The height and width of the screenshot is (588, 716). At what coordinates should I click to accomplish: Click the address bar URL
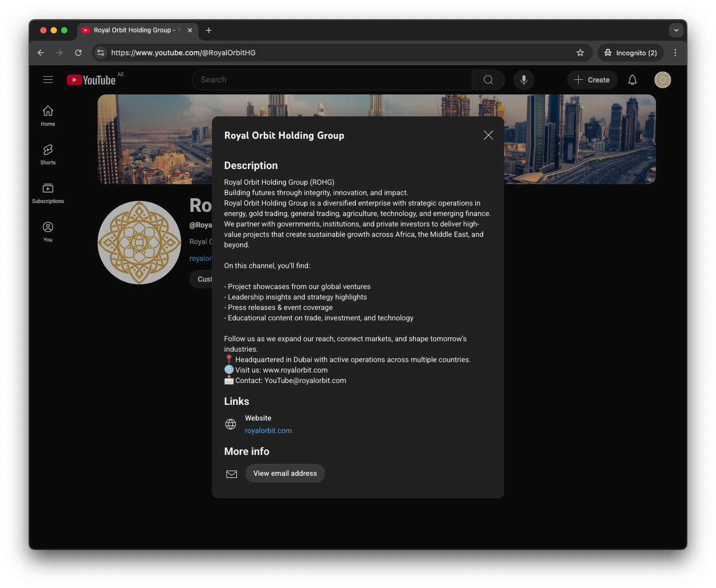pos(183,53)
